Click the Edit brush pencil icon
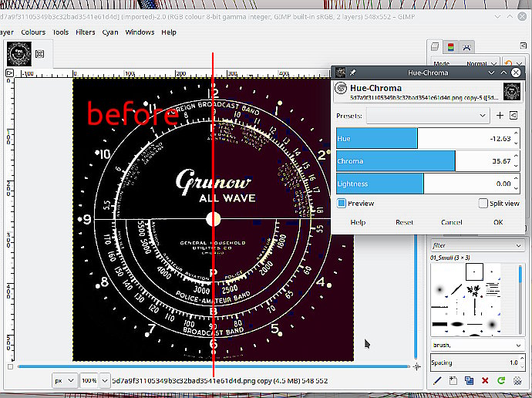This screenshot has width=532, height=398. [437, 381]
